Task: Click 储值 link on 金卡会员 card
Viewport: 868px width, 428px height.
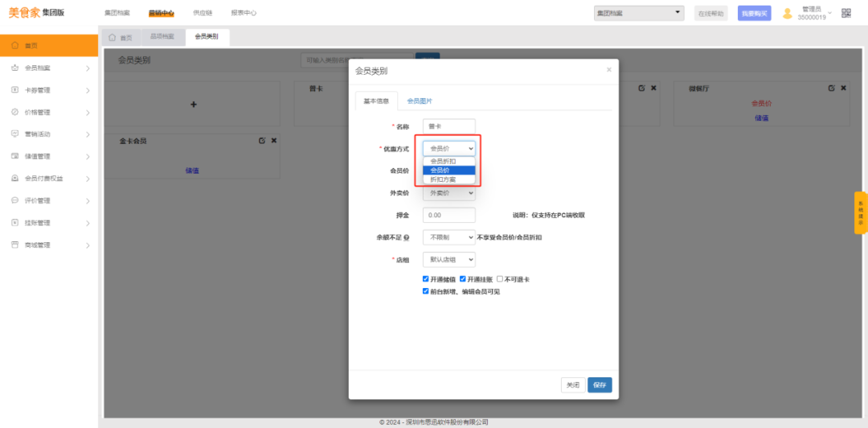Action: coord(192,171)
